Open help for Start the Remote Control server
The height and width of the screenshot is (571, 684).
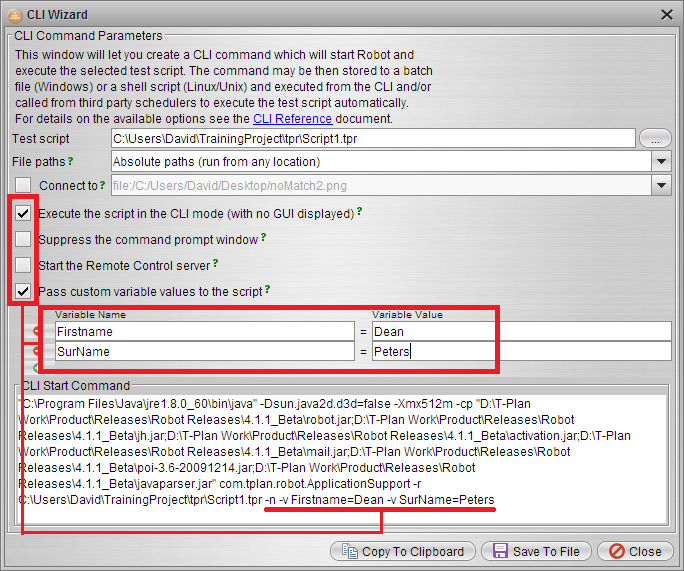click(216, 264)
